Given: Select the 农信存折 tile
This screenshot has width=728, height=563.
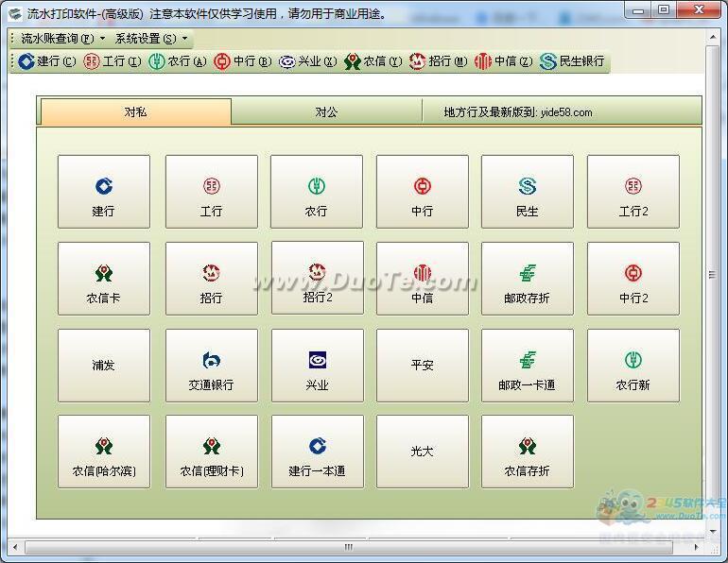Looking at the screenshot, I should click(528, 452).
